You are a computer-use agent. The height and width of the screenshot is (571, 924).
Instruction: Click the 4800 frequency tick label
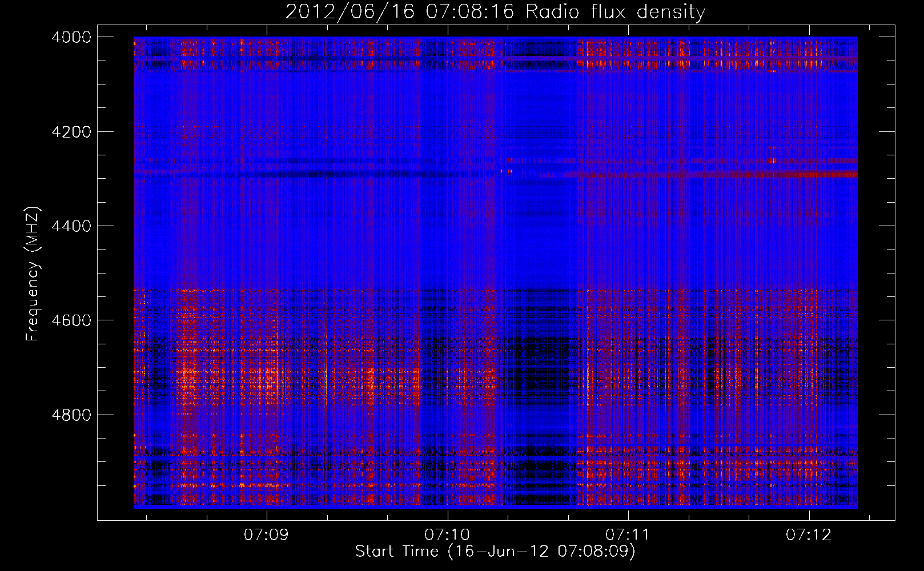[x=71, y=415]
